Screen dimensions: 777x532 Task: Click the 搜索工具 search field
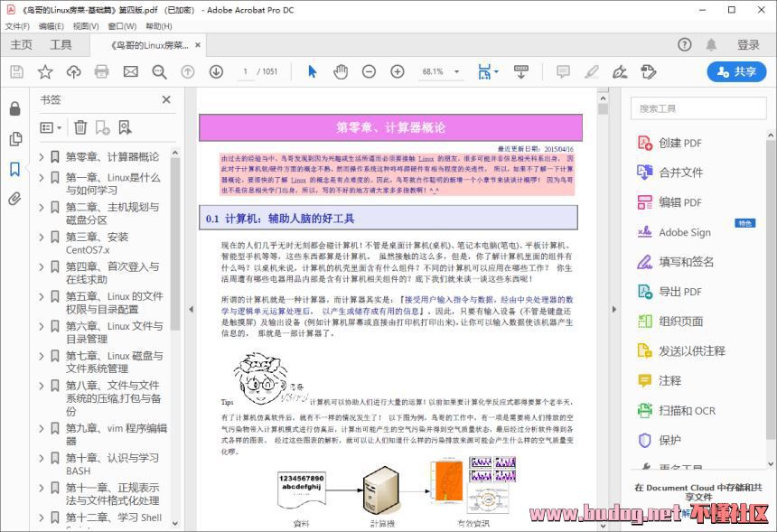coord(698,108)
